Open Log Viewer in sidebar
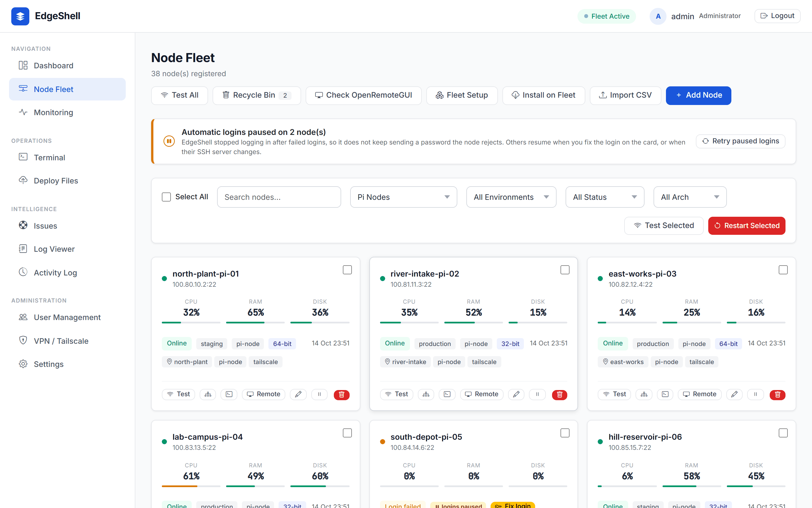Viewport: 812px width, 508px height. point(67,249)
